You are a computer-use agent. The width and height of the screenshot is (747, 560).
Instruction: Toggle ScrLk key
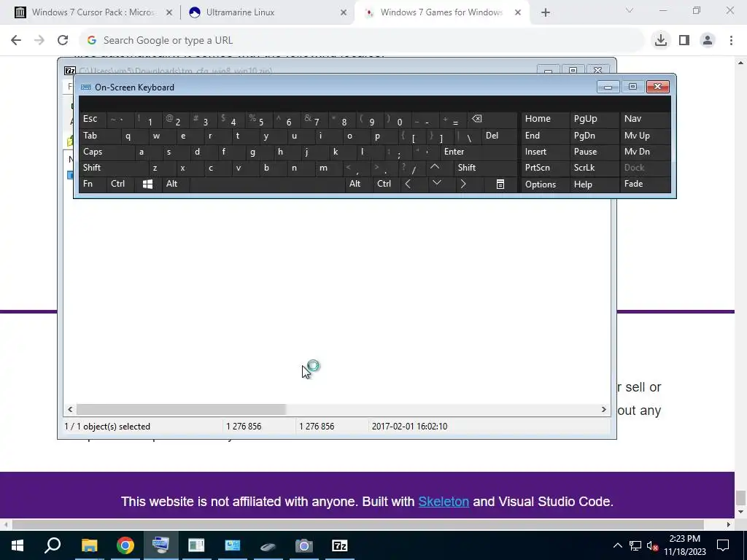click(594, 167)
